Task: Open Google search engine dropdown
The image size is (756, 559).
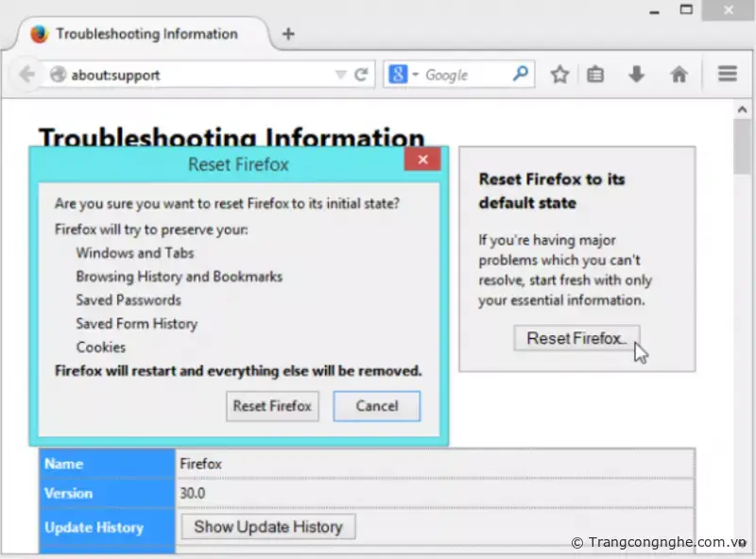Action: click(x=403, y=75)
